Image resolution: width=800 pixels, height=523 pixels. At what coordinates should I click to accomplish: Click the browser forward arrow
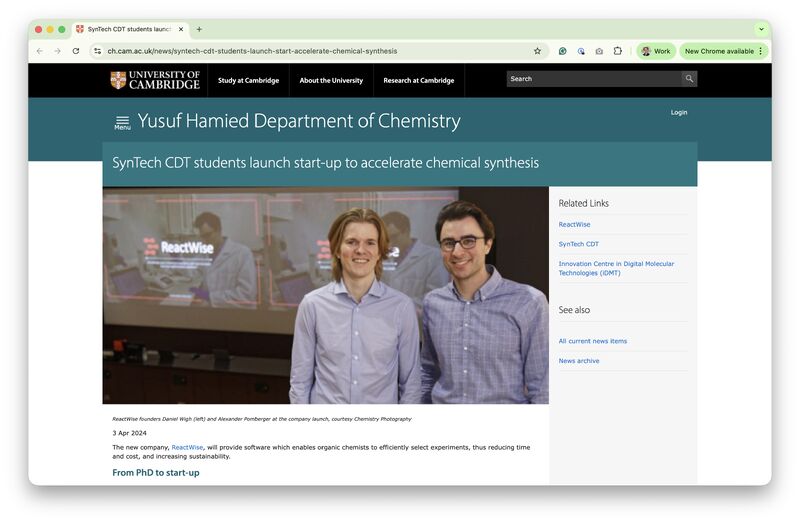tap(58, 51)
